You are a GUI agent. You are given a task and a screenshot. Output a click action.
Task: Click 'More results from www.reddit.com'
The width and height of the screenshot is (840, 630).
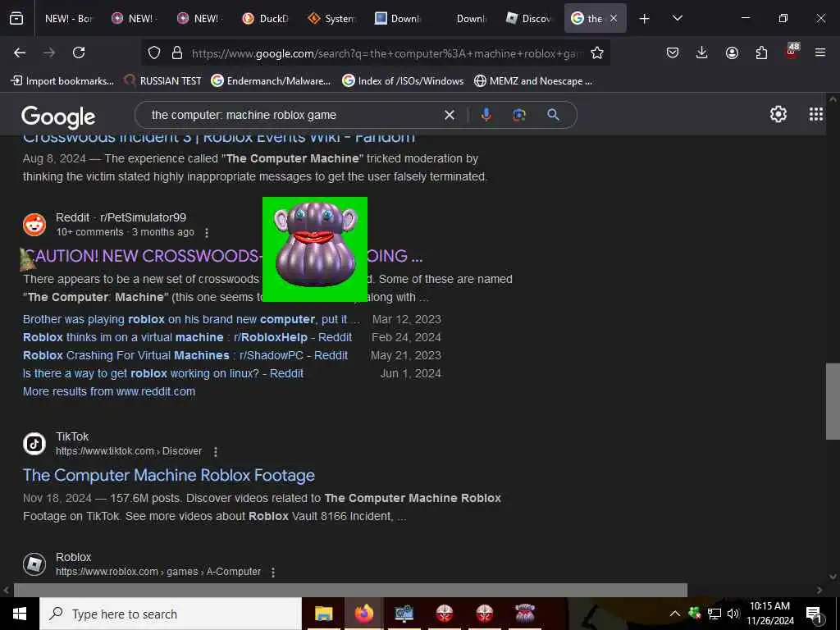109,391
